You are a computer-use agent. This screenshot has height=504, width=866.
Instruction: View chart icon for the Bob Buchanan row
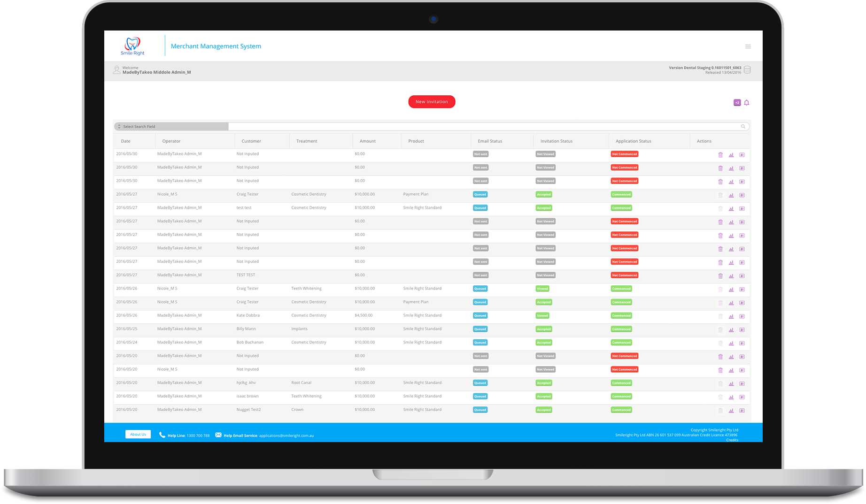coord(731,344)
